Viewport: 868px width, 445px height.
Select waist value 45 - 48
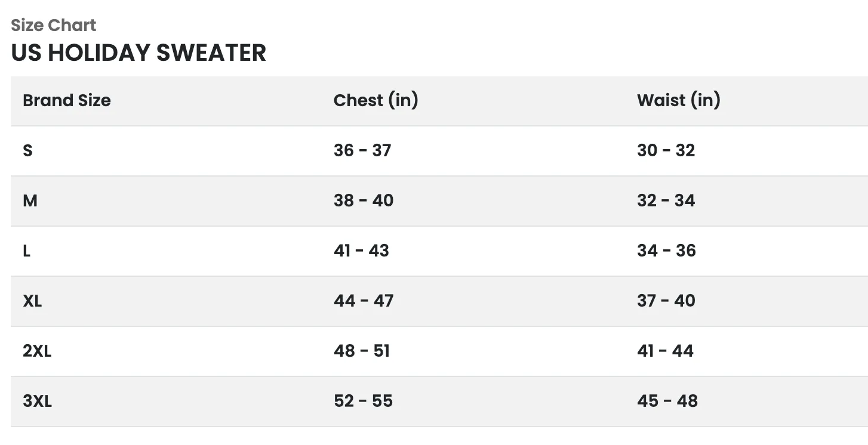click(667, 401)
